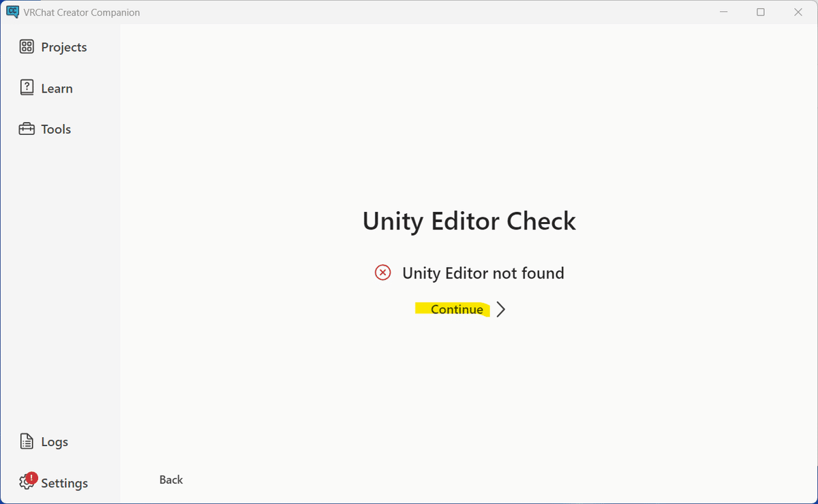Select the Learn book icon
The width and height of the screenshot is (818, 504).
27,88
